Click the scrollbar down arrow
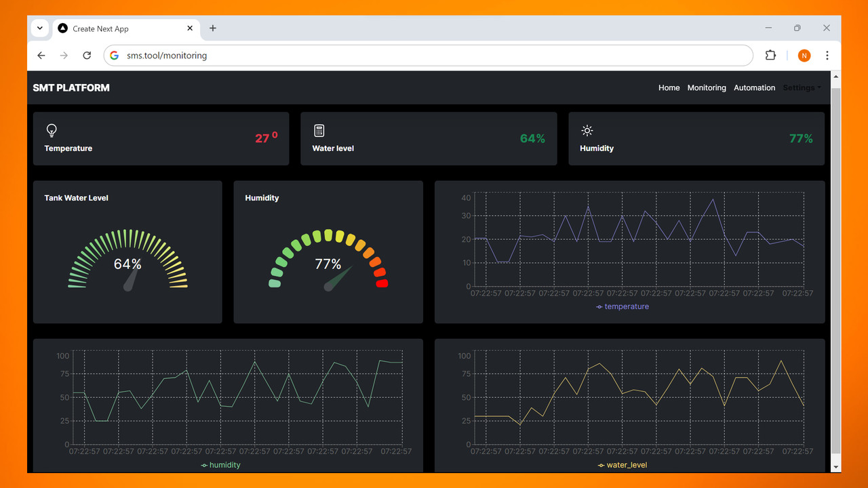Image resolution: width=868 pixels, height=488 pixels. pos(836,467)
